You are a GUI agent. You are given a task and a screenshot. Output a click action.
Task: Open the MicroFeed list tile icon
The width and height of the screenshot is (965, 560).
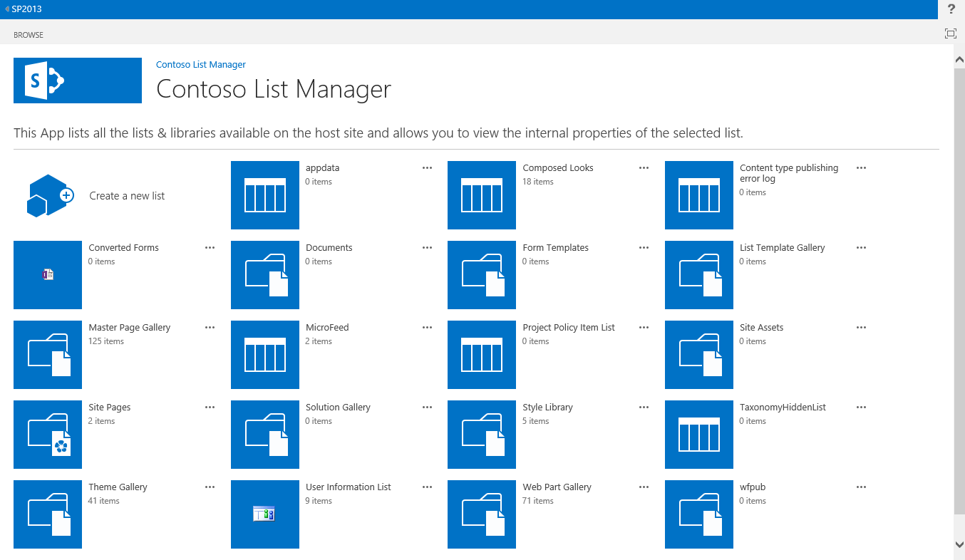tap(265, 355)
